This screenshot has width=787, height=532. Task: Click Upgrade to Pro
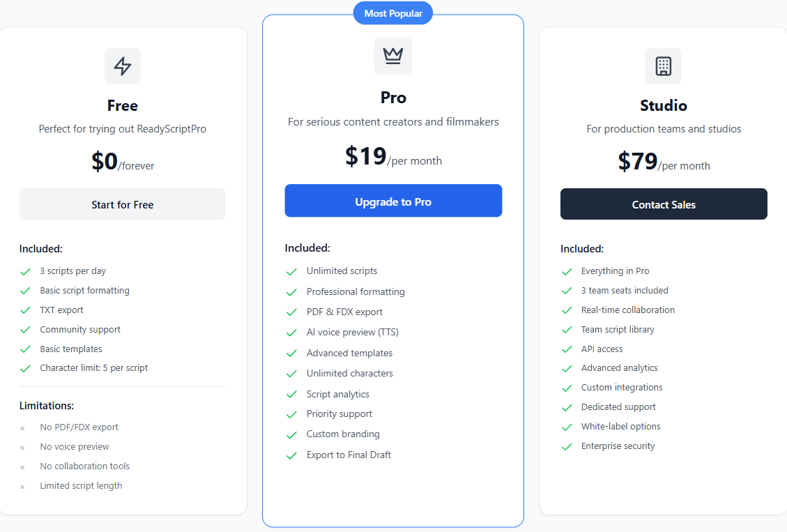click(x=392, y=200)
